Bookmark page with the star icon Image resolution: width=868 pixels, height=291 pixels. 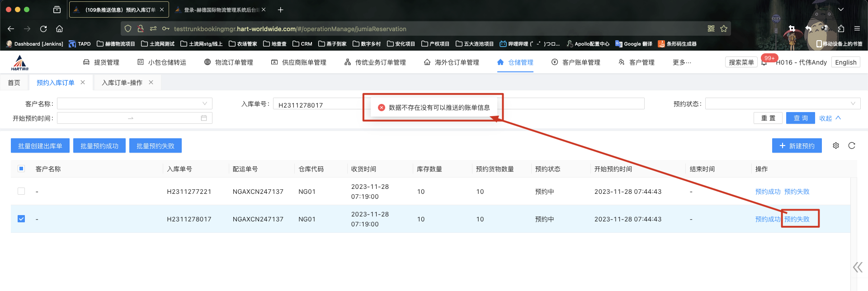point(724,29)
